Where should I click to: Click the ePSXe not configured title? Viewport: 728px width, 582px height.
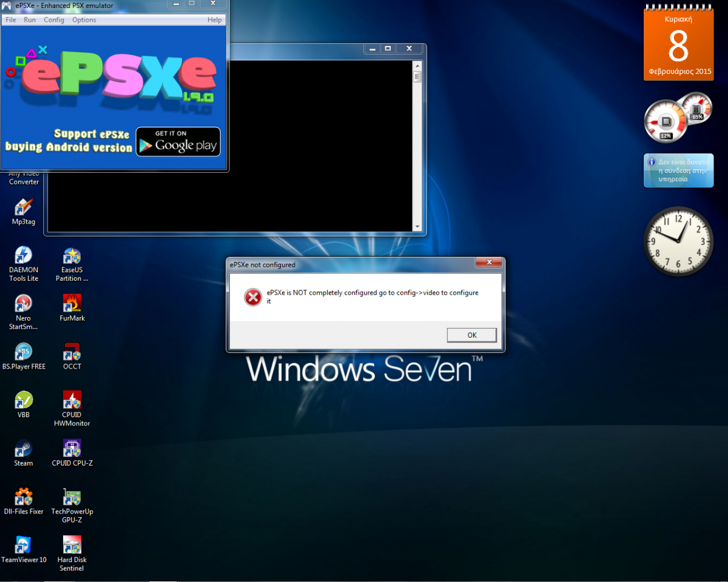coord(262,265)
